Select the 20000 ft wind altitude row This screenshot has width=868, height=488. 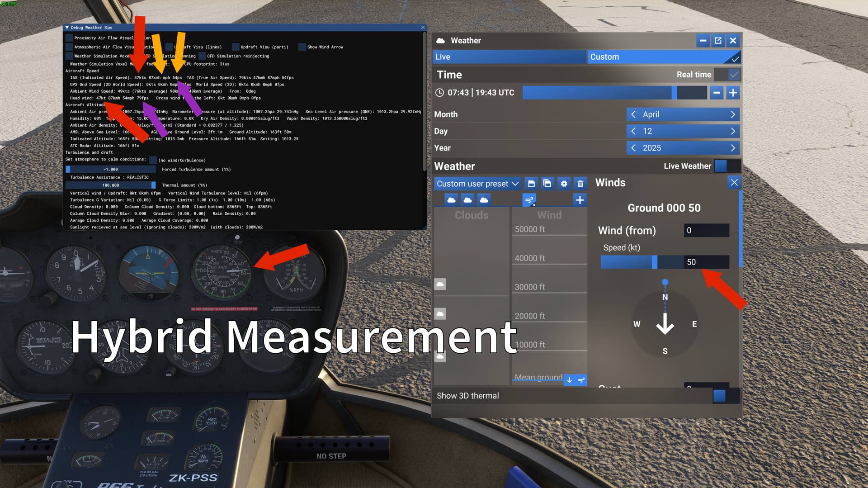pos(549,316)
